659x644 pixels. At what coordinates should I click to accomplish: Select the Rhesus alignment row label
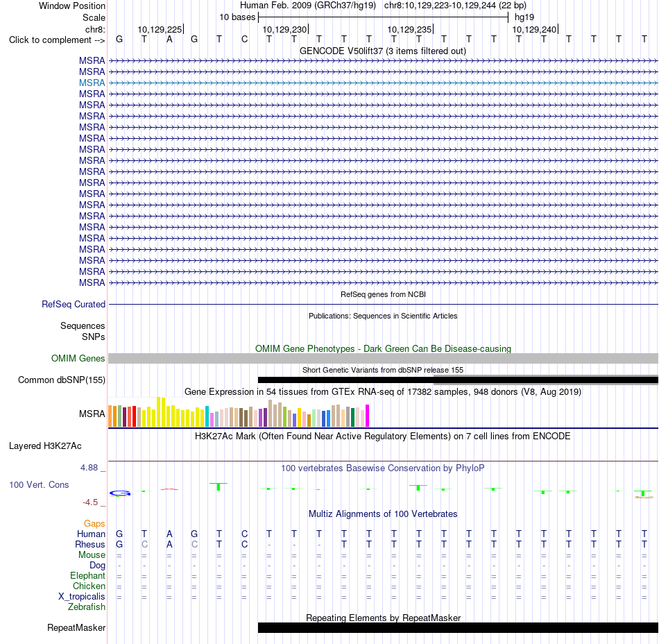pyautogui.click(x=90, y=544)
